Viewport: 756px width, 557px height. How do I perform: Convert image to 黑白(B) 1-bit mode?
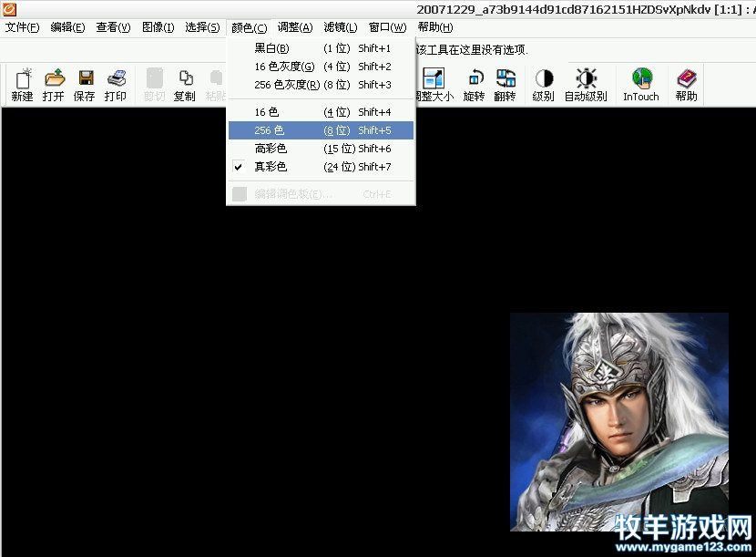point(322,48)
